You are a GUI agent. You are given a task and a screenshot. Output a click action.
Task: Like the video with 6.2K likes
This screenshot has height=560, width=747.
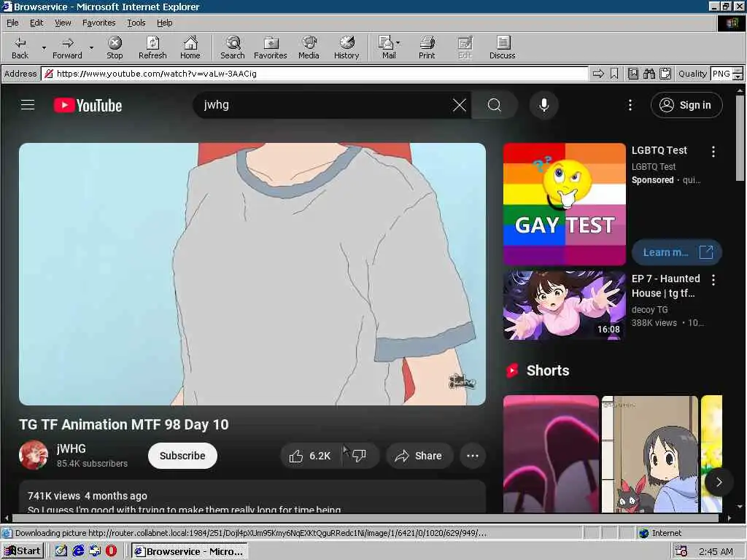pyautogui.click(x=310, y=456)
